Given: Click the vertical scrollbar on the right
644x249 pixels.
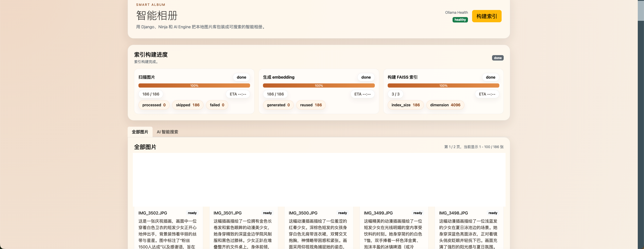Looking at the screenshot, I should (641, 11).
